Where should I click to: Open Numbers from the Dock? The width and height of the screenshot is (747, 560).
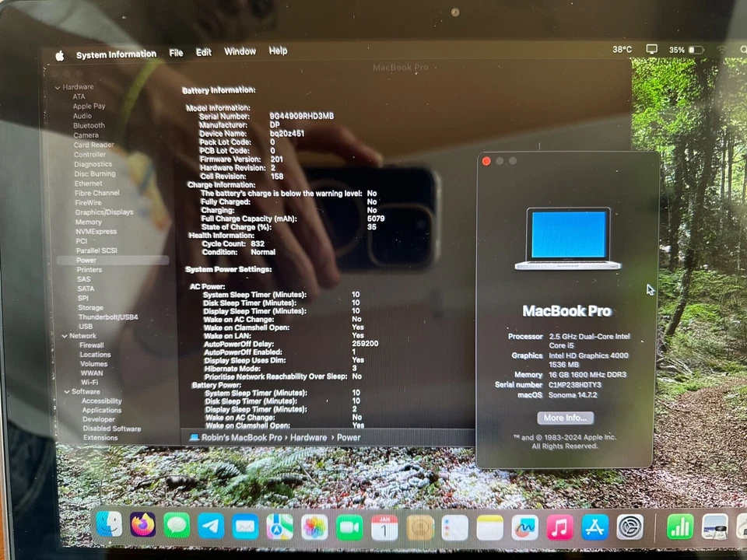click(x=680, y=527)
